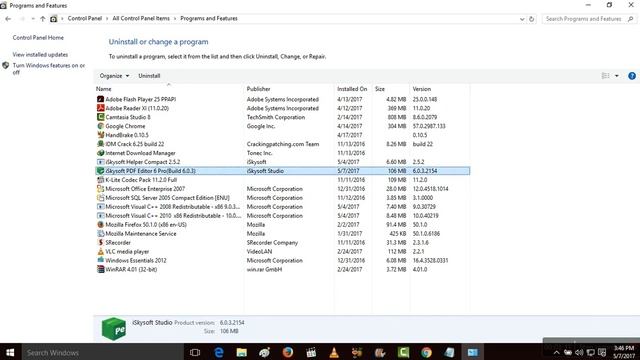The image size is (640, 360).
Task: Click win.rar GmbH publisher cell
Action: point(264,269)
